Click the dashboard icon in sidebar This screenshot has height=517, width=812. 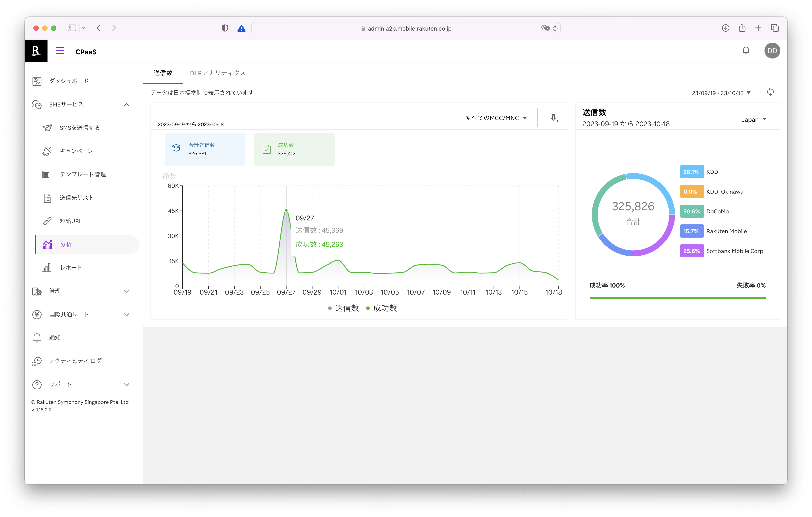tap(37, 81)
